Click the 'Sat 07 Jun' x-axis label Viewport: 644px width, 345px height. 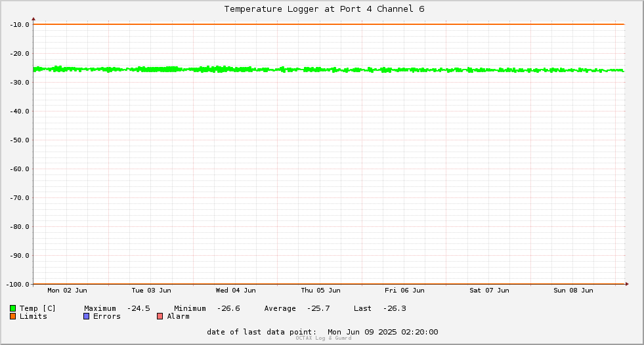click(489, 291)
